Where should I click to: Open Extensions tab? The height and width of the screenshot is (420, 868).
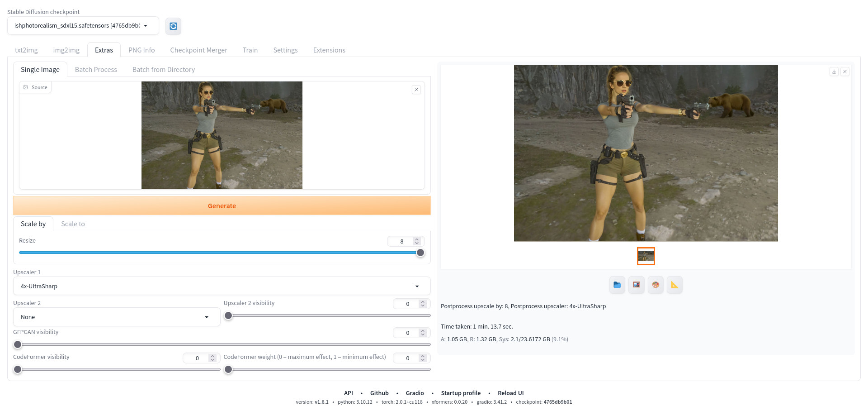pyautogui.click(x=329, y=50)
